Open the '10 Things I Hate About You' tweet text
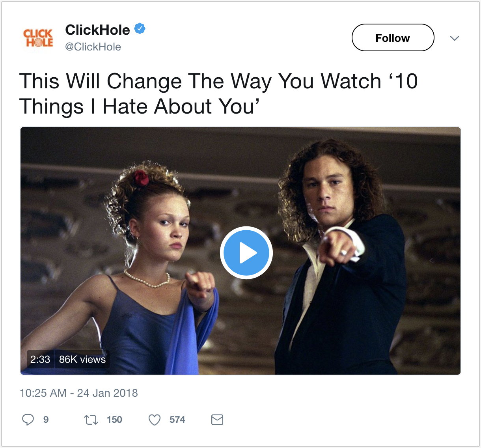Screen dimensions: 481x448 tap(218, 93)
